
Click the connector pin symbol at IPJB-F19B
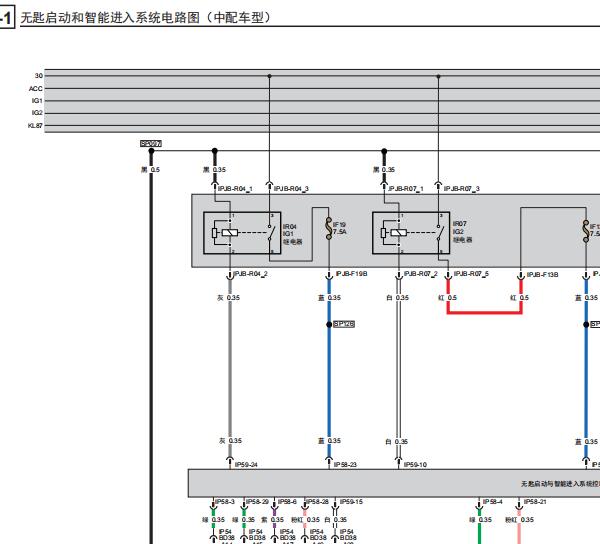click(x=329, y=275)
